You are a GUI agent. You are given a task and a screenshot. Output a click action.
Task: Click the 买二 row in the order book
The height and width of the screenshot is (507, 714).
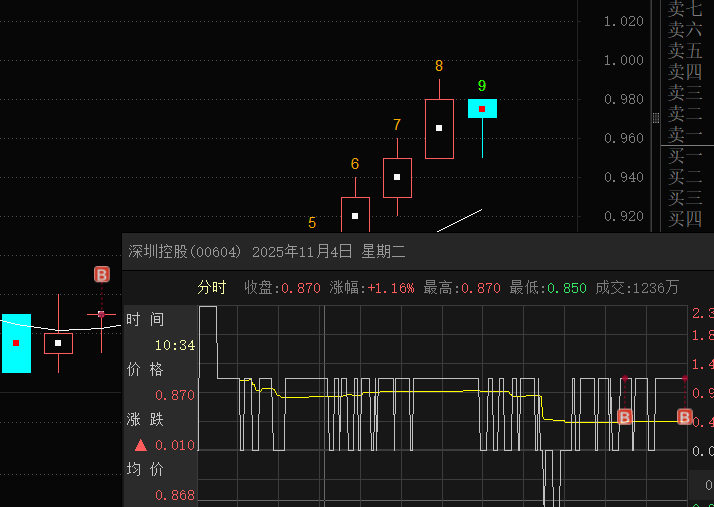(x=687, y=177)
